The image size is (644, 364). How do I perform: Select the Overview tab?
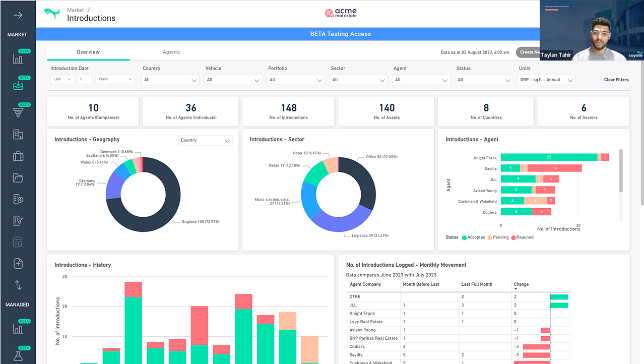coord(88,52)
